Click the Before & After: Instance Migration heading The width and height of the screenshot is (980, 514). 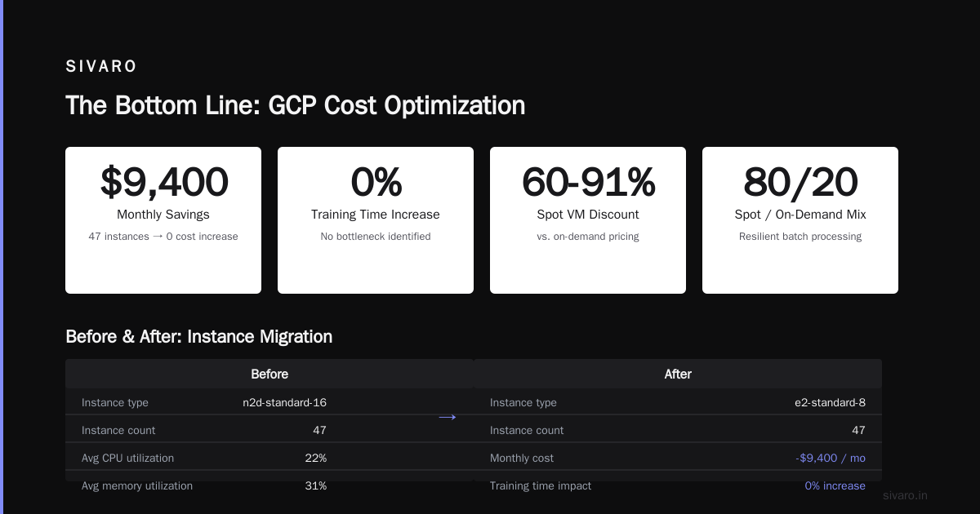[198, 336]
